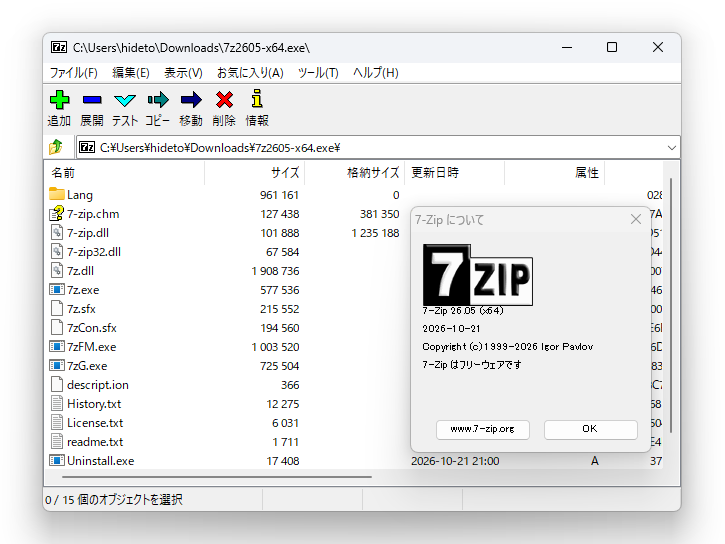Select the 7z.dll file icon
Viewport: 725px width, 544px height.
point(56,270)
